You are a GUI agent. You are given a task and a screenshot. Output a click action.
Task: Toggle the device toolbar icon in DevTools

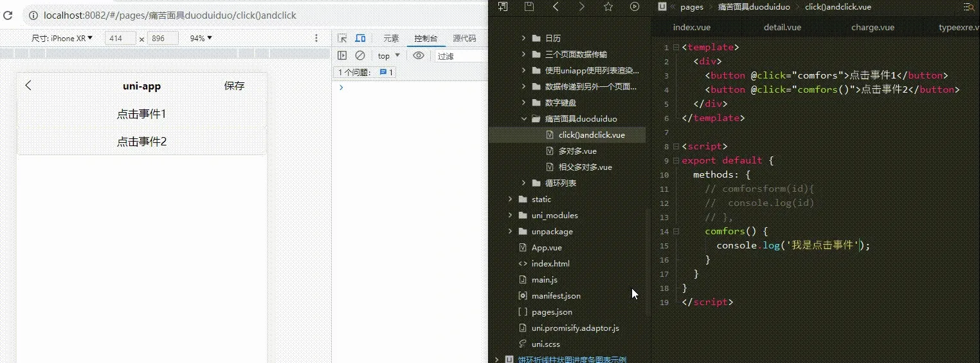tap(361, 39)
